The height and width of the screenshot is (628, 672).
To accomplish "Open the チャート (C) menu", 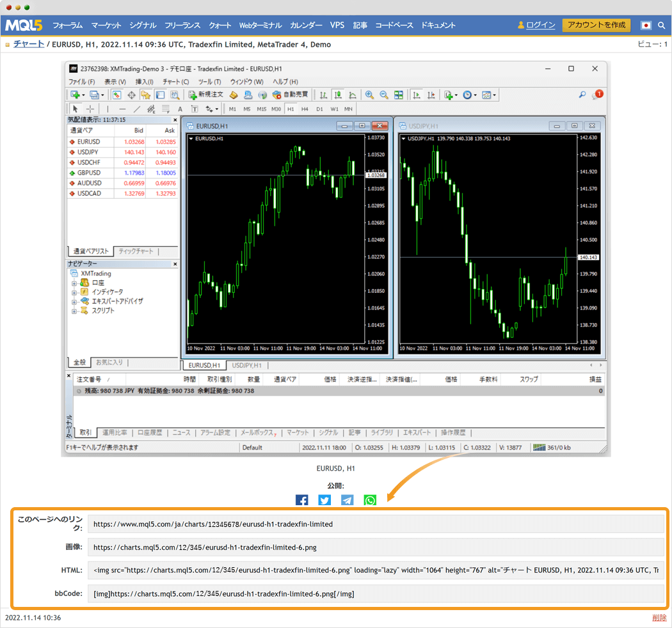I will pos(176,81).
